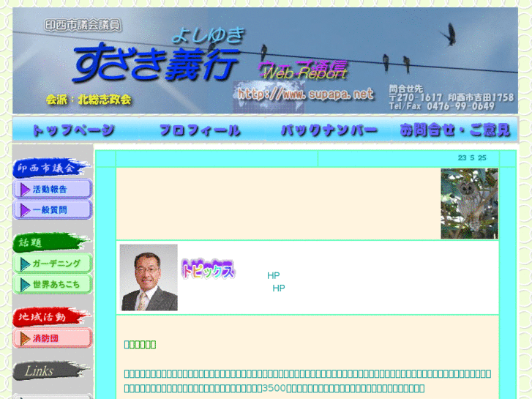Click the purple arrow icon beside 一般質問

click(x=25, y=210)
